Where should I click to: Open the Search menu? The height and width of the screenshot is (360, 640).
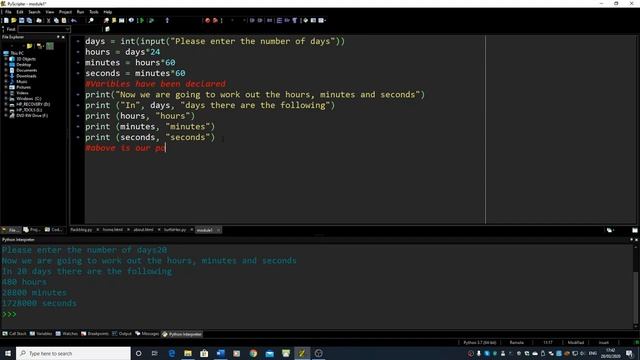(34, 12)
